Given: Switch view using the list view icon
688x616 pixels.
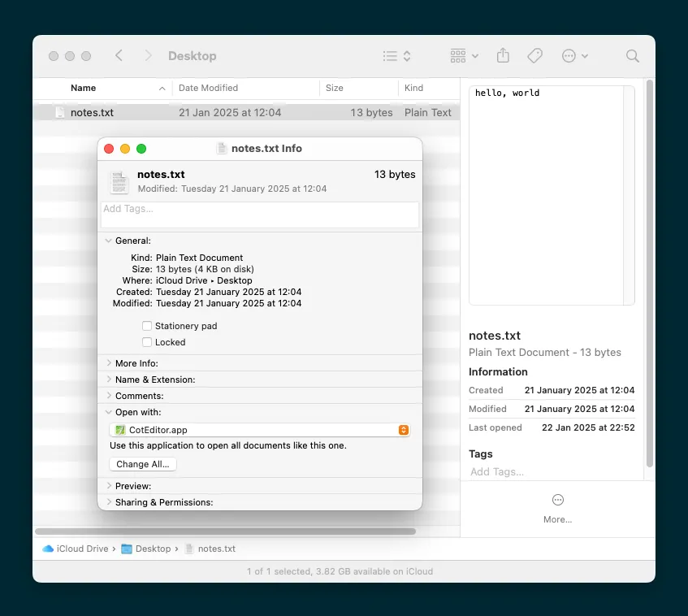Looking at the screenshot, I should tap(391, 55).
